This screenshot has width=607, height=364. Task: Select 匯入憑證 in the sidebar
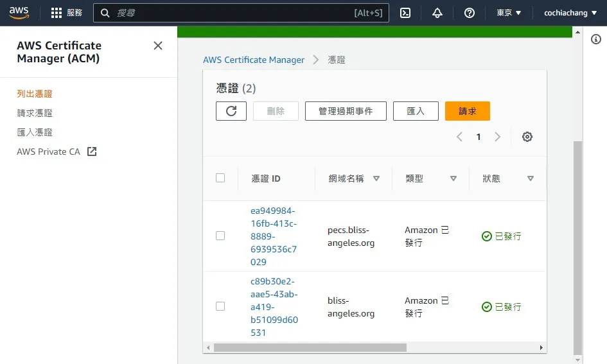(x=35, y=132)
